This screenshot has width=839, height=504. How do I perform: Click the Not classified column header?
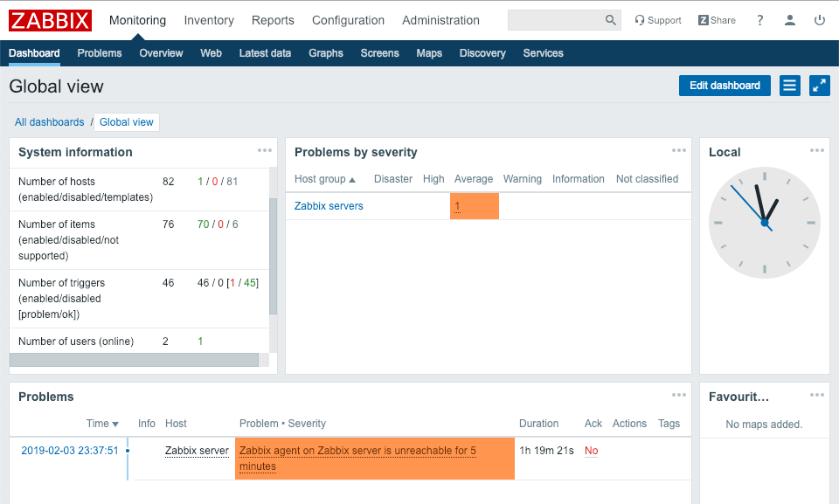click(x=647, y=179)
